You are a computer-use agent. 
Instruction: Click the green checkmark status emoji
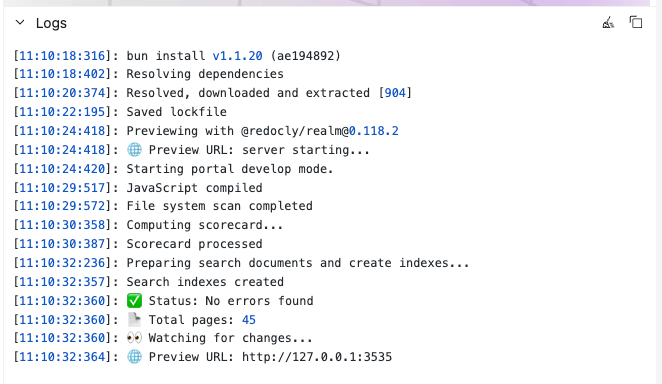tap(134, 301)
